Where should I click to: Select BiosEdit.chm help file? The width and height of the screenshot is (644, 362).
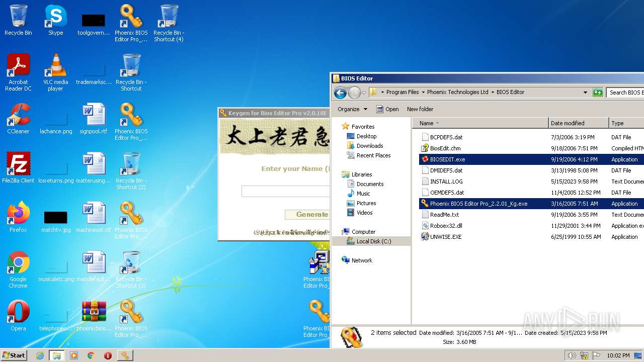point(445,148)
